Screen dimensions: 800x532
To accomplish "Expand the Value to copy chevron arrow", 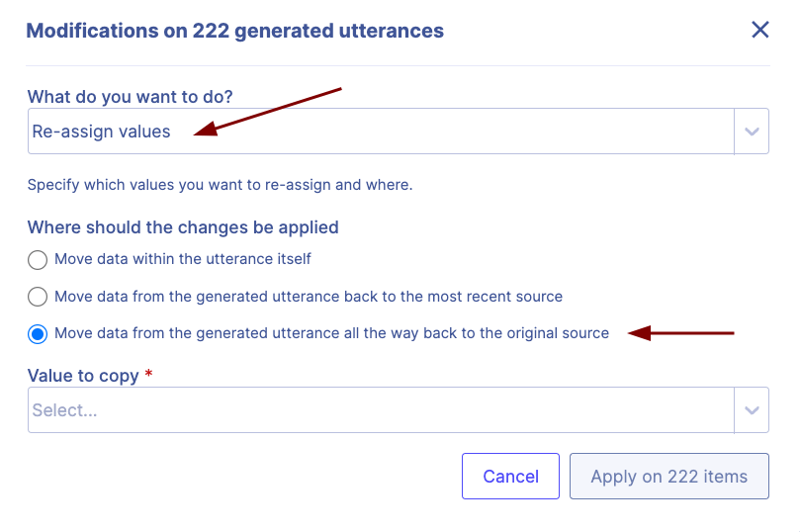I will click(752, 410).
